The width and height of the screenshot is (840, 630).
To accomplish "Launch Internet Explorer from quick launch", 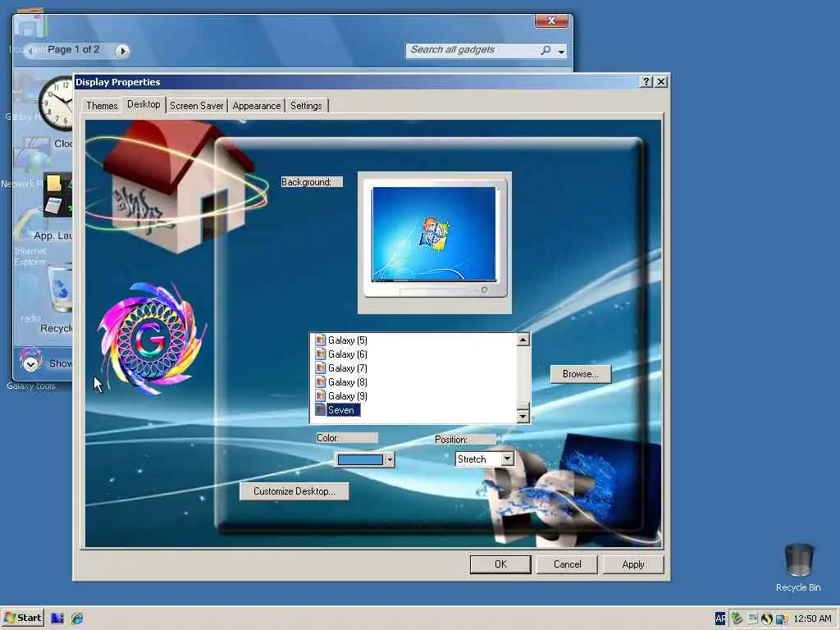I will 78,619.
